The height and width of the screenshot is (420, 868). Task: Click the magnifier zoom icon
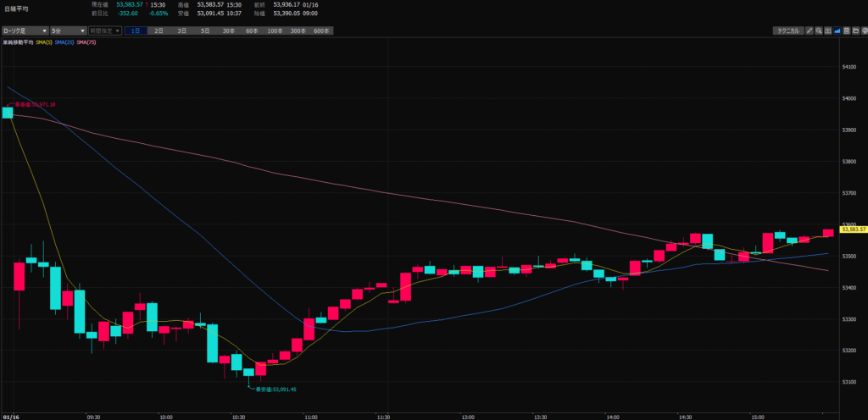[818, 30]
